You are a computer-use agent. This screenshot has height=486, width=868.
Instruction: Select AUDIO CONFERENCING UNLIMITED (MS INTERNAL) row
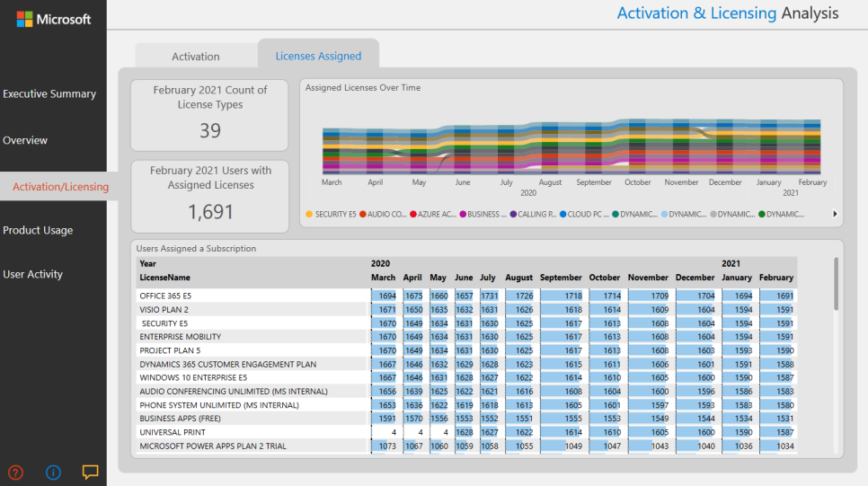pyautogui.click(x=234, y=392)
